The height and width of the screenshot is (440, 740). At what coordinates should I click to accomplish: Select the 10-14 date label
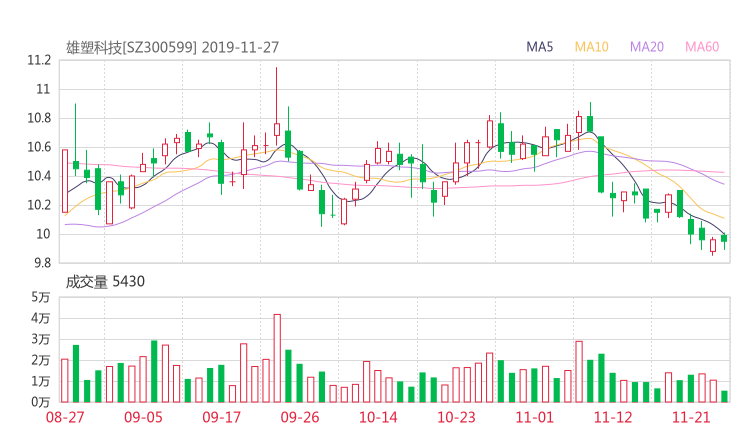click(378, 416)
